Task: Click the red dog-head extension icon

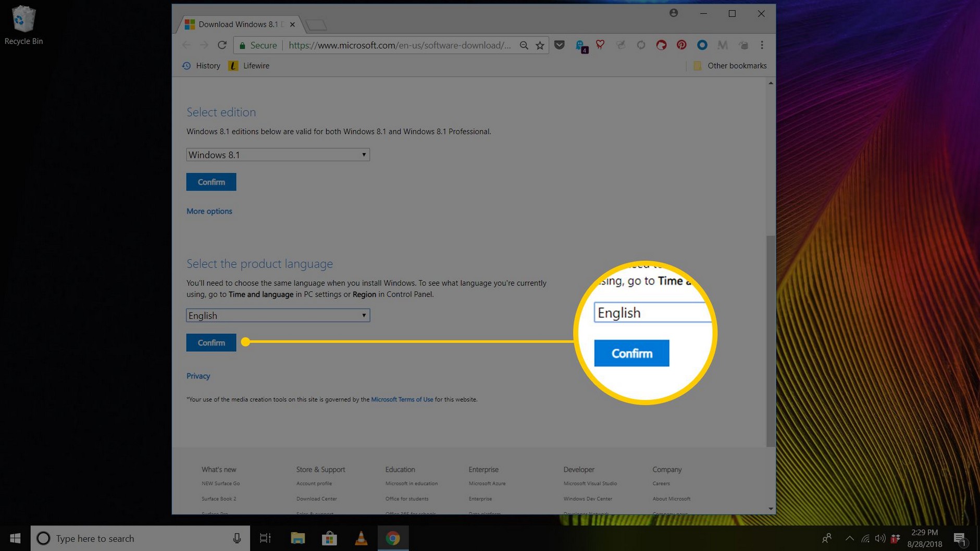Action: (x=661, y=45)
